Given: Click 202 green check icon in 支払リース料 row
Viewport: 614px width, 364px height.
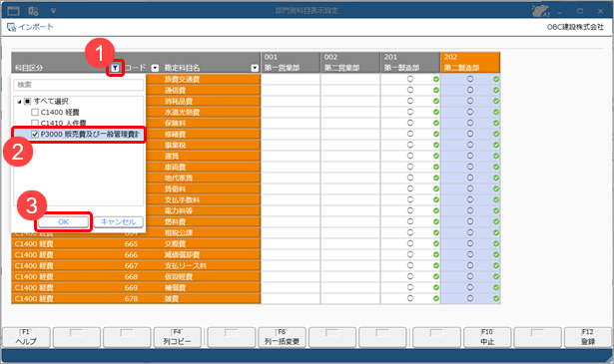Looking at the screenshot, I should click(x=496, y=265).
